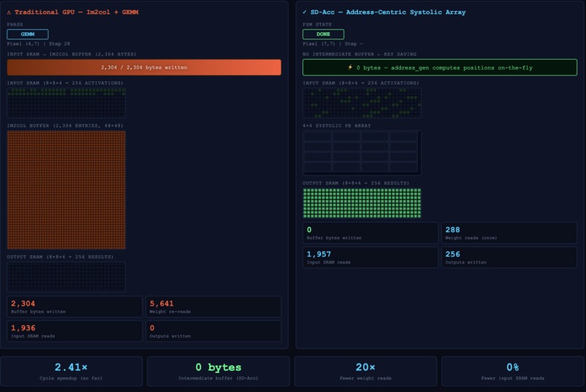
Task: Click the 2,304 bytes written progress bar
Action: click(x=144, y=67)
